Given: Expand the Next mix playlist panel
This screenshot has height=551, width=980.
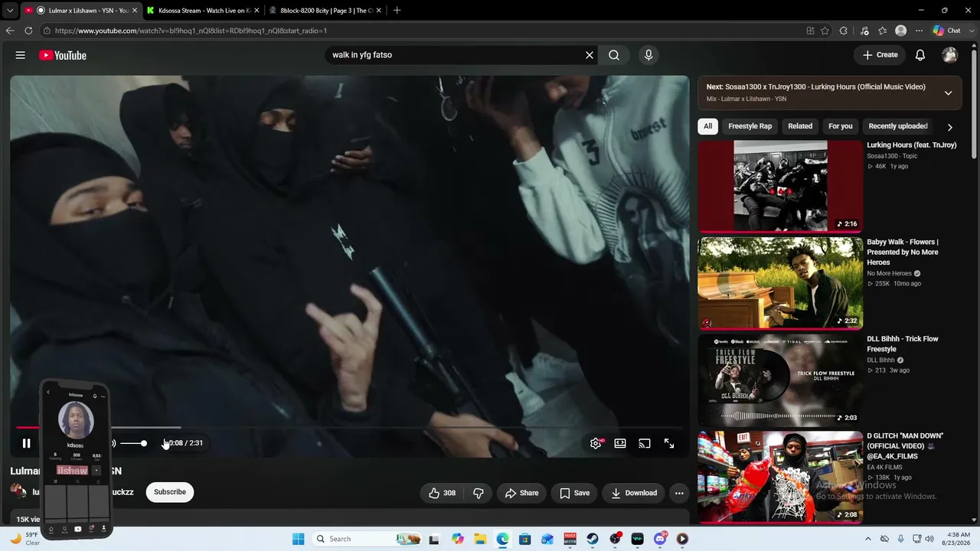Looking at the screenshot, I should [948, 93].
